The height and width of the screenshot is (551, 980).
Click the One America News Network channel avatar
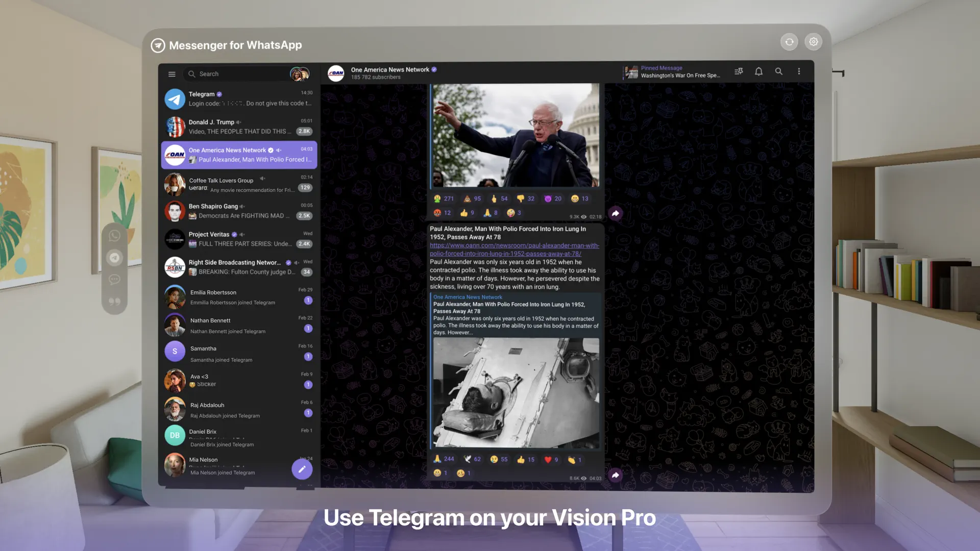point(336,73)
